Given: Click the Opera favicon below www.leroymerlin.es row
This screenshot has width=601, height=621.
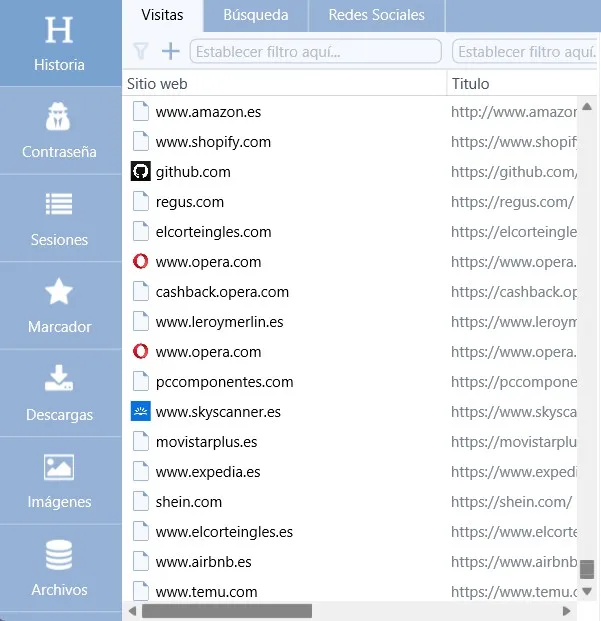Looking at the screenshot, I should [x=141, y=351].
